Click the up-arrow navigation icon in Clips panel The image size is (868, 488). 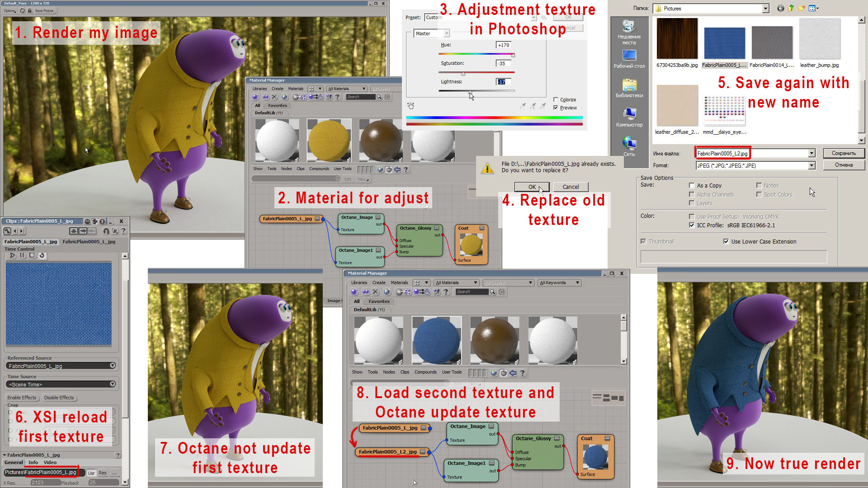[x=73, y=231]
